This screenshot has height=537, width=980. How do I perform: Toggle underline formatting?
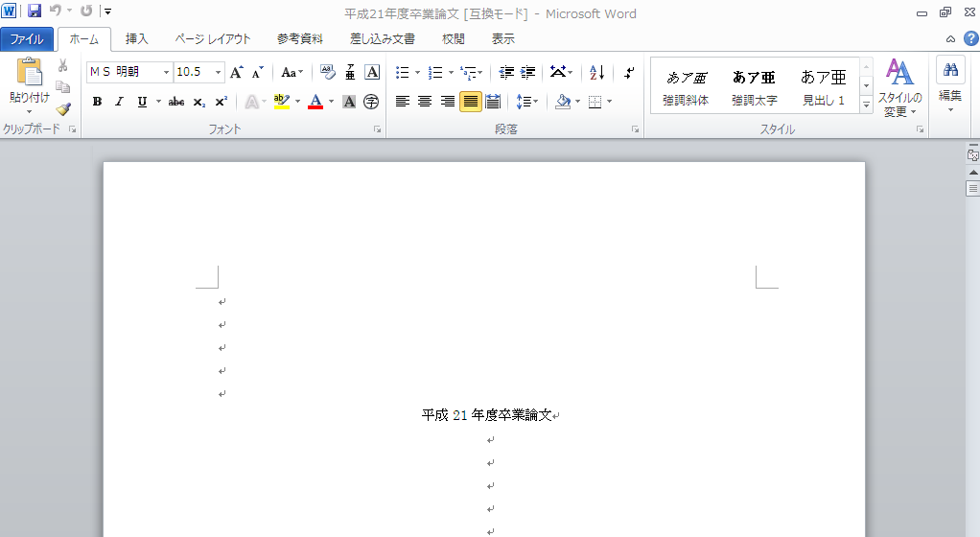coord(142,102)
